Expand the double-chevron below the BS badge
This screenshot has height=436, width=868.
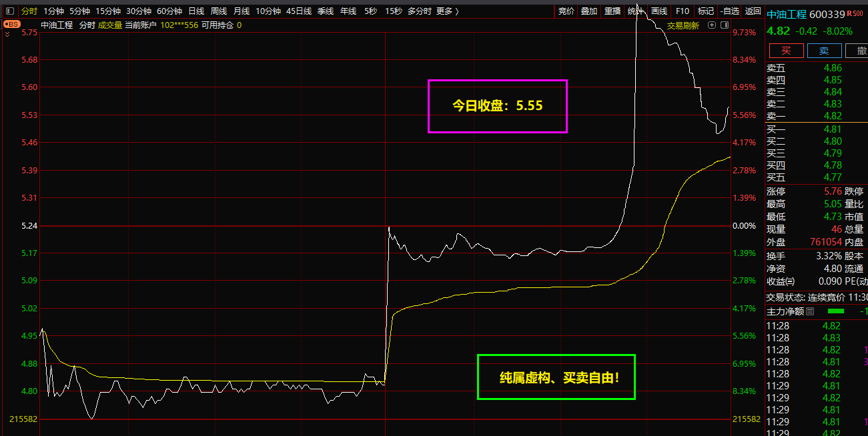click(7, 33)
